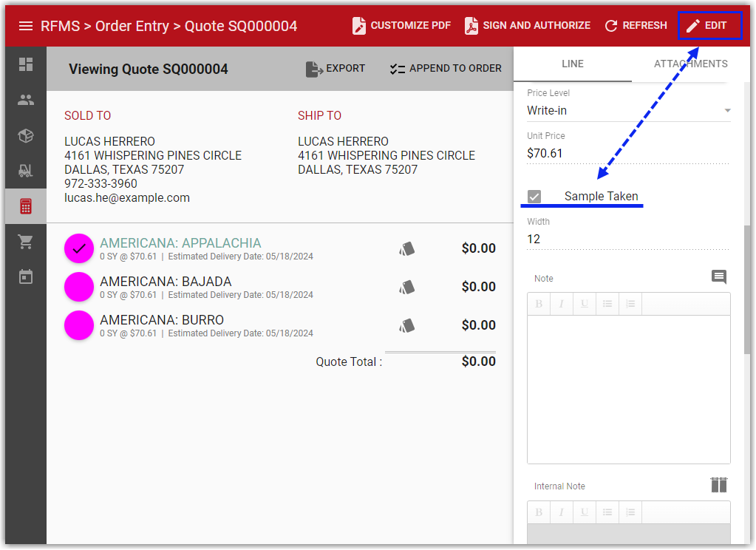756x550 pixels.
Task: Click the RFMS breadcrumb
Action: (x=61, y=26)
